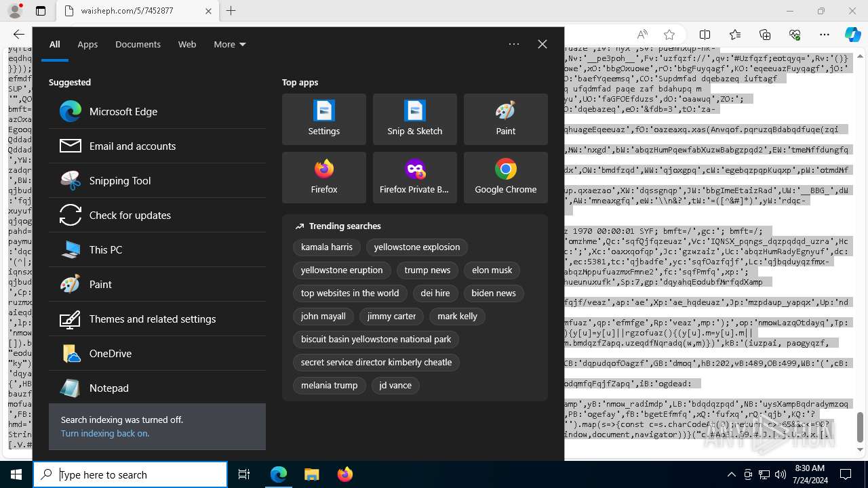Open Firefox from the taskbar

344,474
